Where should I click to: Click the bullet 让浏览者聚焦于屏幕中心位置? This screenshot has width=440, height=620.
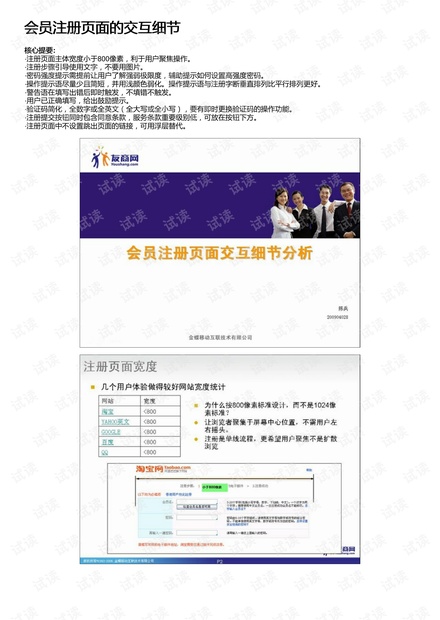coord(271,426)
